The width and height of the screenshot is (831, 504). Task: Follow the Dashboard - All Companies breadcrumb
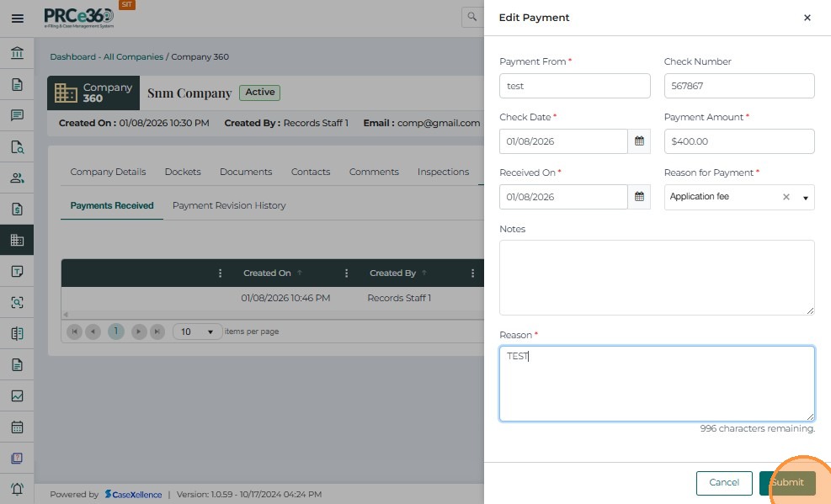coord(106,57)
